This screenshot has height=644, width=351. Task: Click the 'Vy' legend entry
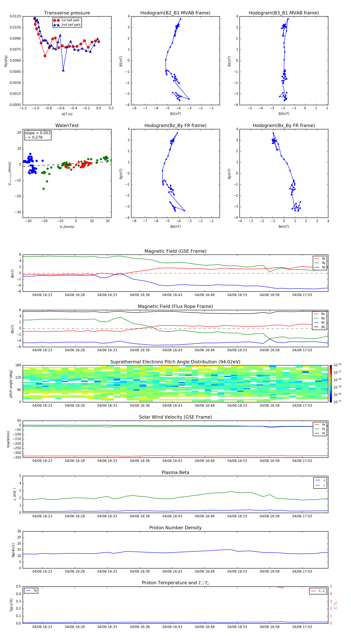(320, 429)
